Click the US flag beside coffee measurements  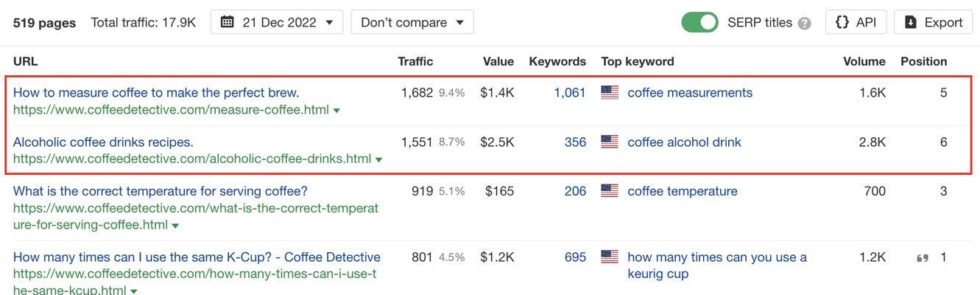click(x=610, y=93)
